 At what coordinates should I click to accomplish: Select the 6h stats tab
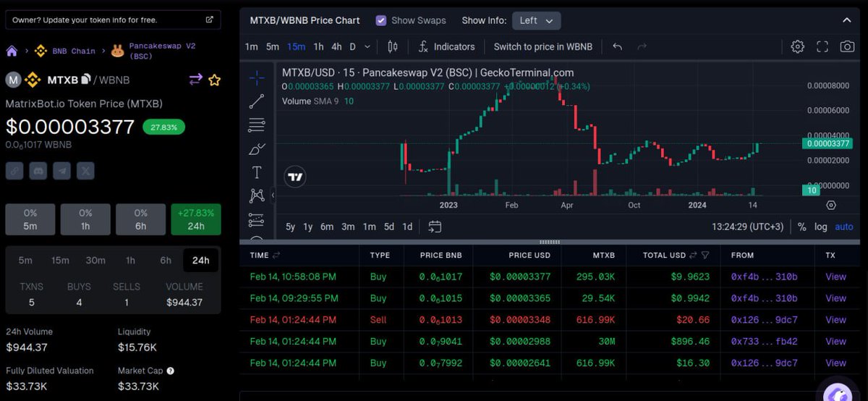(x=166, y=261)
